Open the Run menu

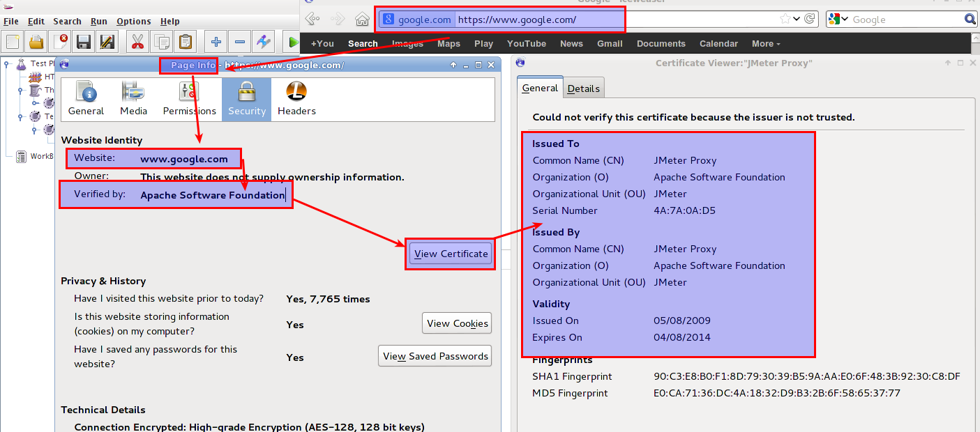coord(99,22)
